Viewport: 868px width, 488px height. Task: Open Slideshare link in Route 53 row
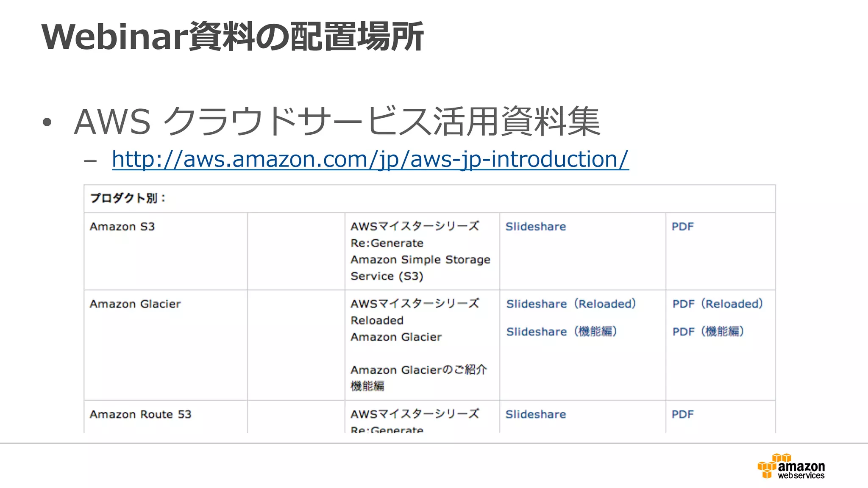[x=535, y=414]
